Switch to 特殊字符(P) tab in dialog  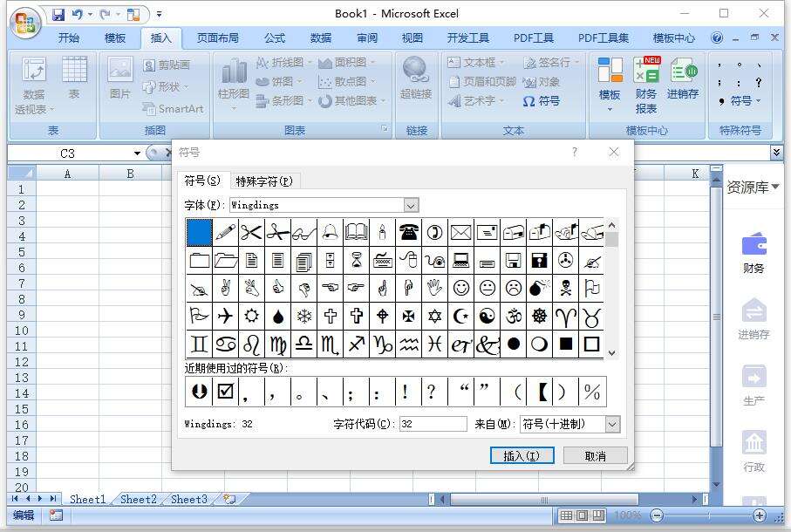point(264,181)
